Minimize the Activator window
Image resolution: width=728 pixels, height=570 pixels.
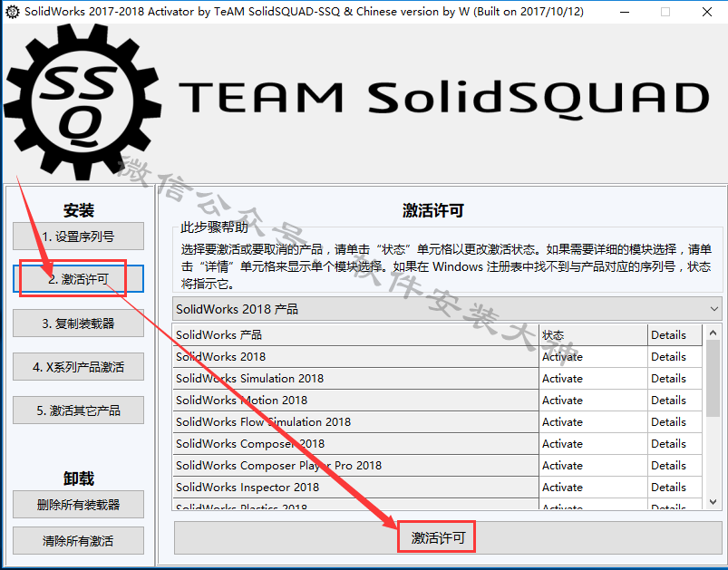[x=625, y=12]
